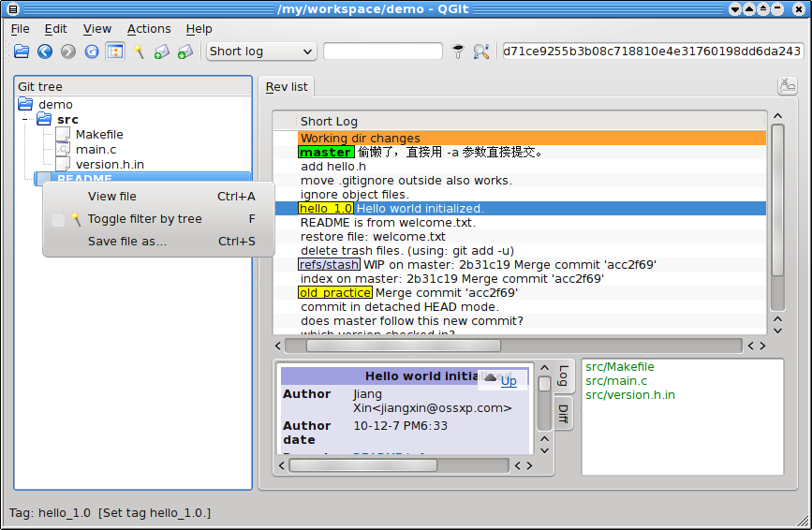Go back with the blue arrow icon
Viewport: 812px width, 530px height.
(45, 52)
